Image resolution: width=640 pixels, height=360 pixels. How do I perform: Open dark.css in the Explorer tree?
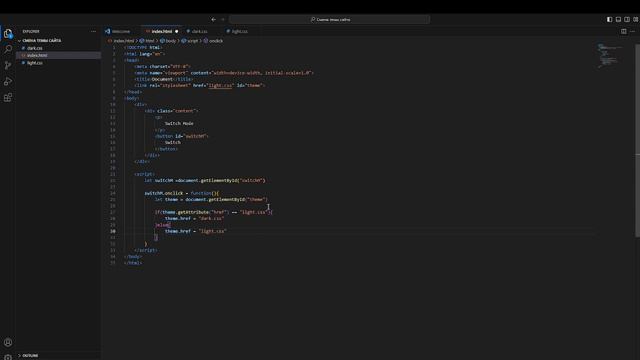pos(35,48)
